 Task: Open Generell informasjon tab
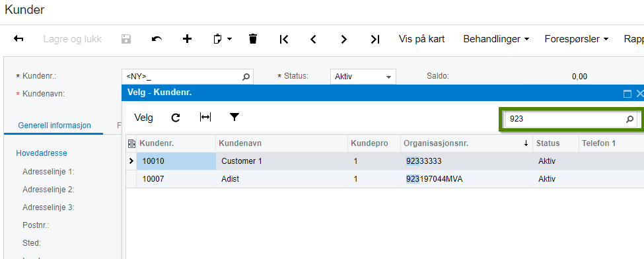(x=54, y=126)
